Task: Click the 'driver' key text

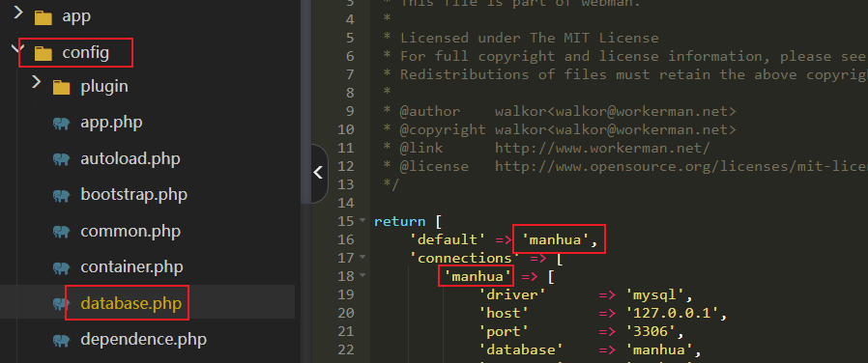Action: coord(512,294)
